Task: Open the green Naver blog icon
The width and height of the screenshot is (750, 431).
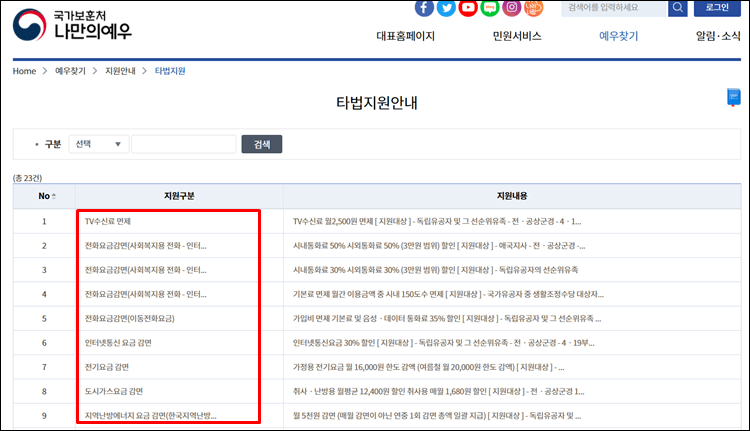Action: [x=490, y=8]
